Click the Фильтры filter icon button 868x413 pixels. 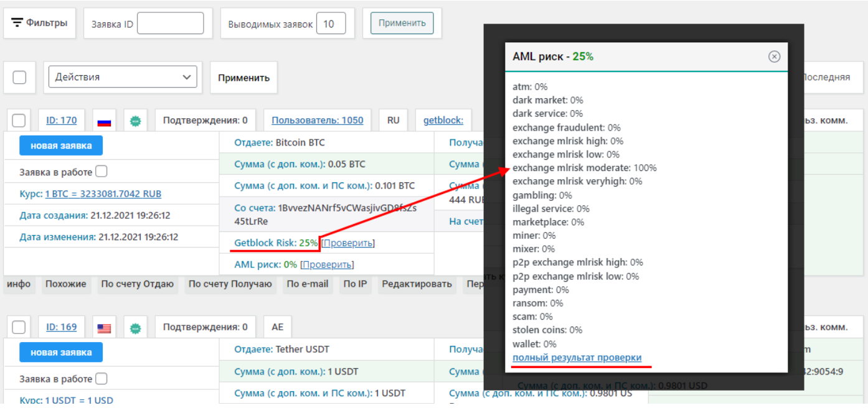point(40,23)
